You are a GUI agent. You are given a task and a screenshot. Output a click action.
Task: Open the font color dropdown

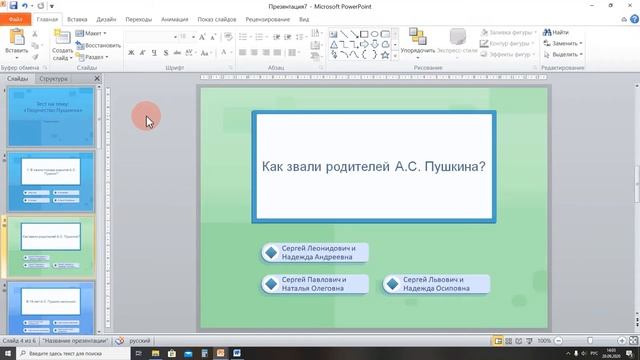(231, 53)
